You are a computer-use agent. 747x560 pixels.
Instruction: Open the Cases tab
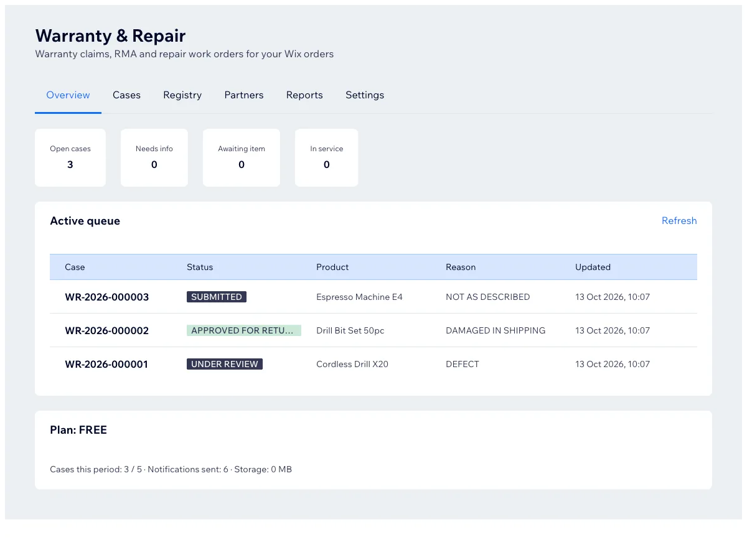point(126,95)
